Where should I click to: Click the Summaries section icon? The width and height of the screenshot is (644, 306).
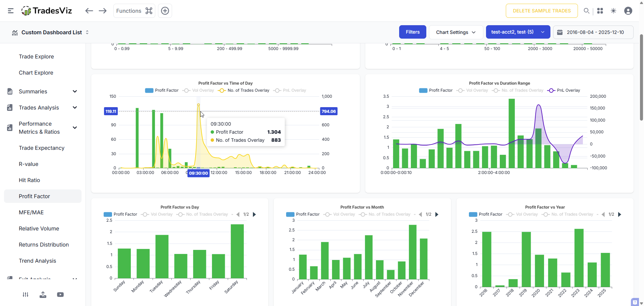tap(10, 91)
